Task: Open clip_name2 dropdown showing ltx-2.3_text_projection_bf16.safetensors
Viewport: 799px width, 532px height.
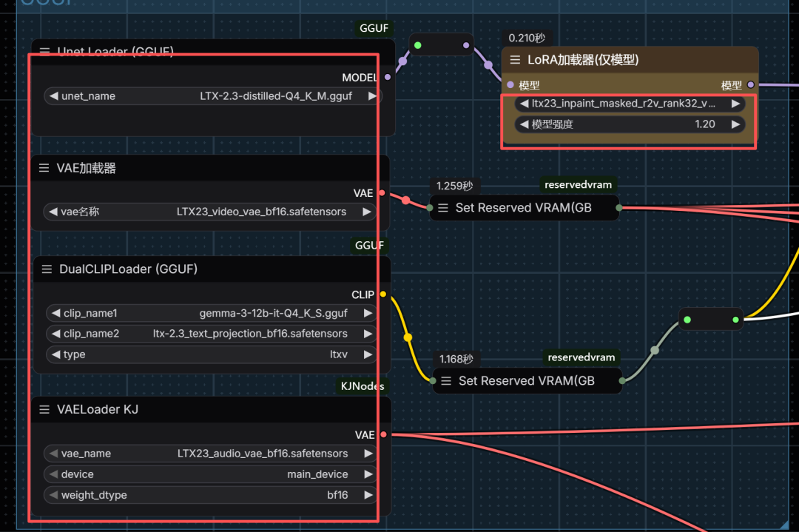Action: 212,334
